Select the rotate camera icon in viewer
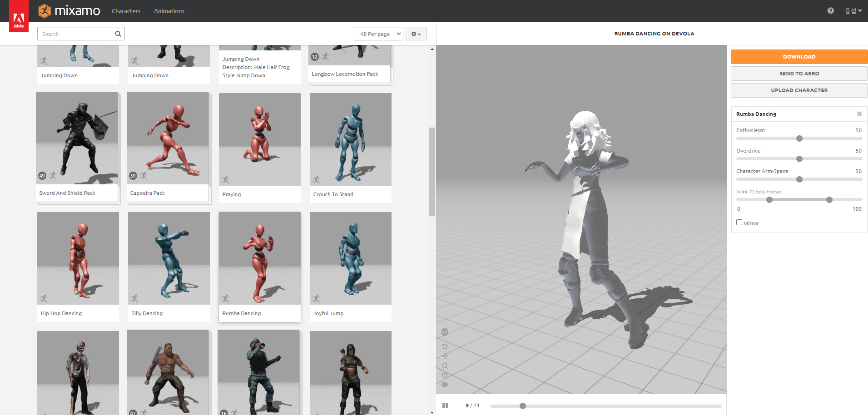The width and height of the screenshot is (868, 415). 445,346
